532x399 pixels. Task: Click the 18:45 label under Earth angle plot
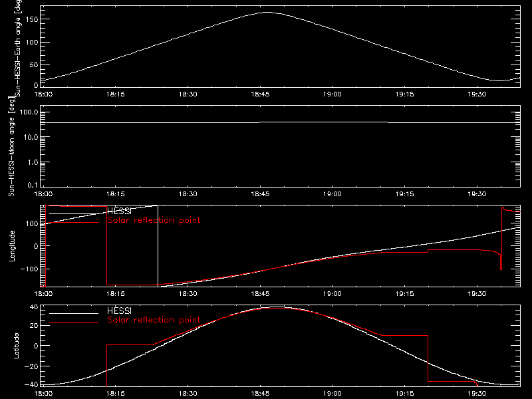pos(260,94)
